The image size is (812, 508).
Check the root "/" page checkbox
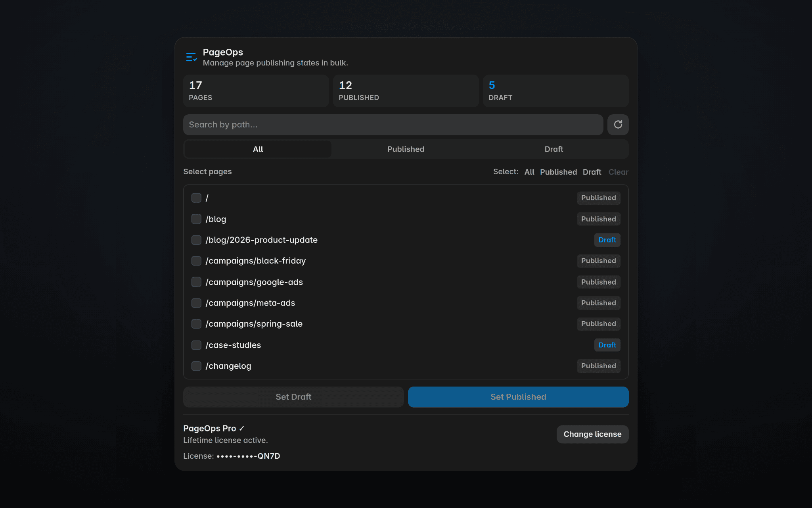coord(196,198)
